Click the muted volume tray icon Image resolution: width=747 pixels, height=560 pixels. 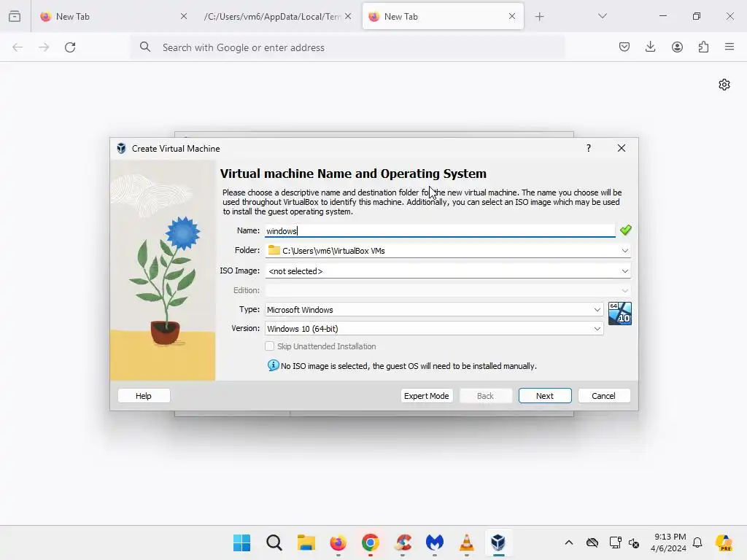tap(634, 542)
